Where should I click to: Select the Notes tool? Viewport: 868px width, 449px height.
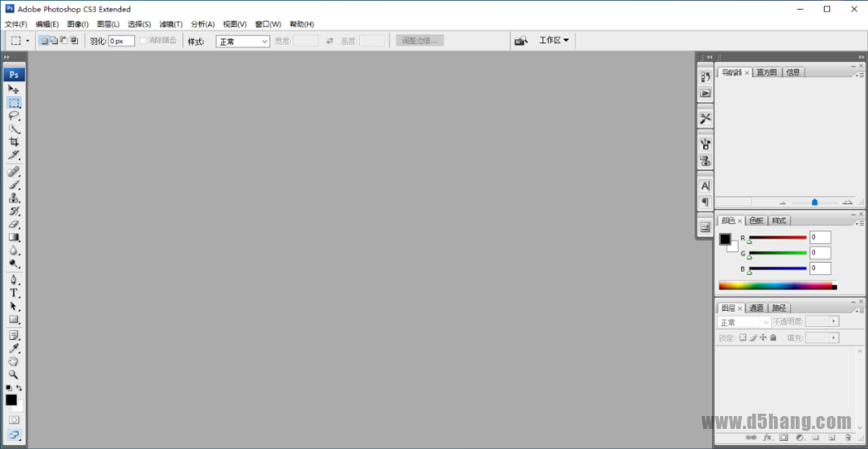pyautogui.click(x=14, y=336)
